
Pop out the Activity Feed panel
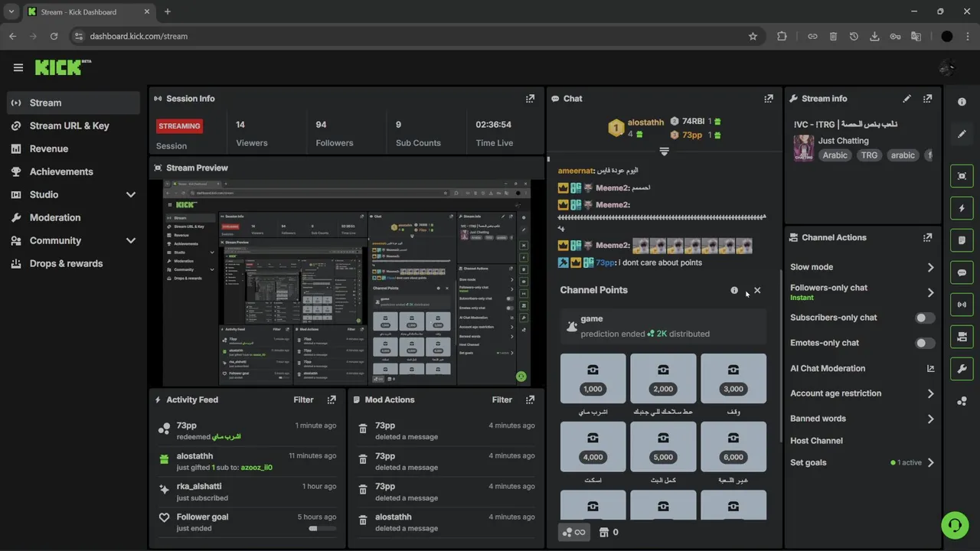(x=332, y=399)
